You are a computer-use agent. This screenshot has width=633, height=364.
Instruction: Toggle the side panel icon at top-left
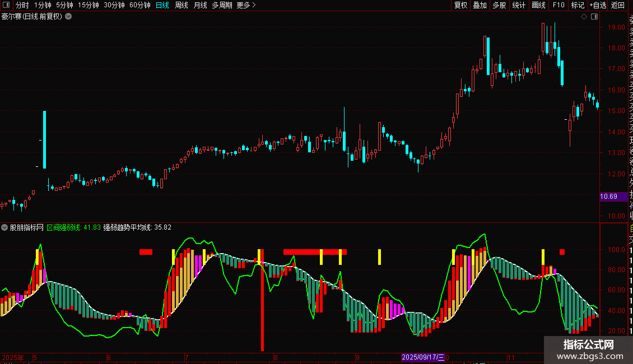[6, 5]
